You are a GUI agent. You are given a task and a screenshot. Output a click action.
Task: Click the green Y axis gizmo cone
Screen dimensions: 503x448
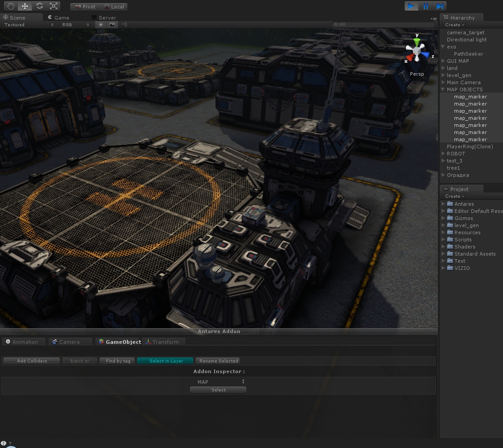417,42
